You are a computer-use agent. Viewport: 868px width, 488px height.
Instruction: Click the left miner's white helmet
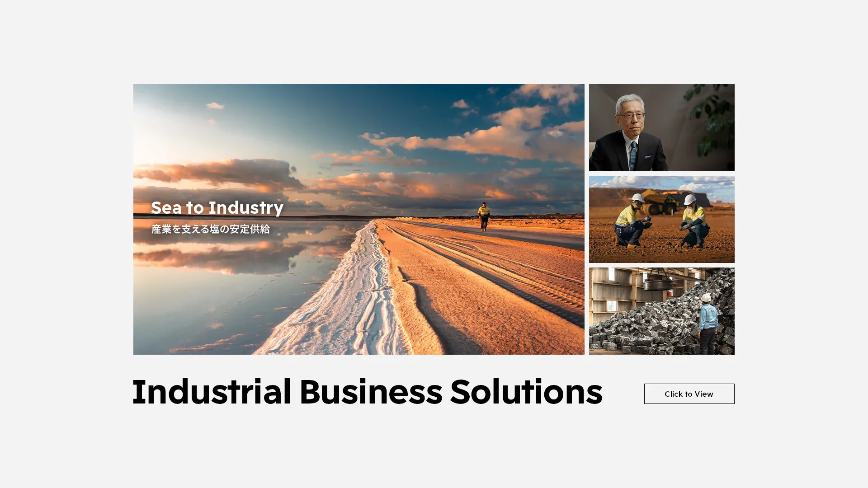[x=638, y=198]
